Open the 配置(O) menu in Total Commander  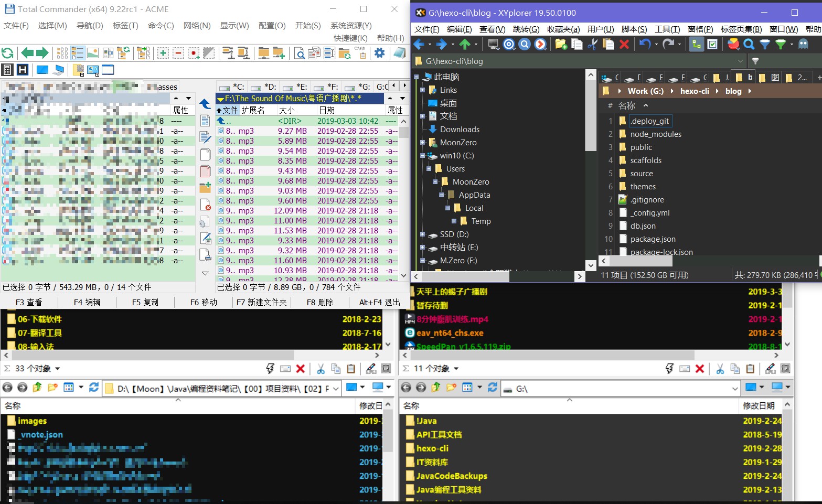click(x=272, y=25)
